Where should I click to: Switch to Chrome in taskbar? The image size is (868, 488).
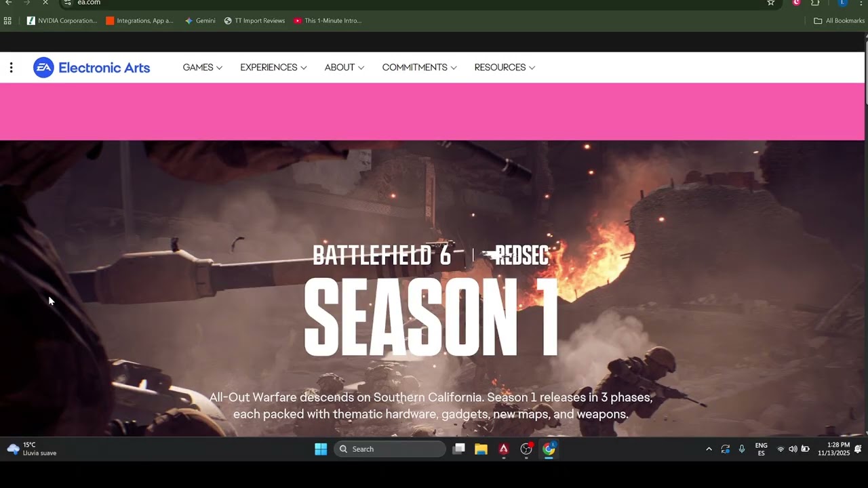coord(549,449)
